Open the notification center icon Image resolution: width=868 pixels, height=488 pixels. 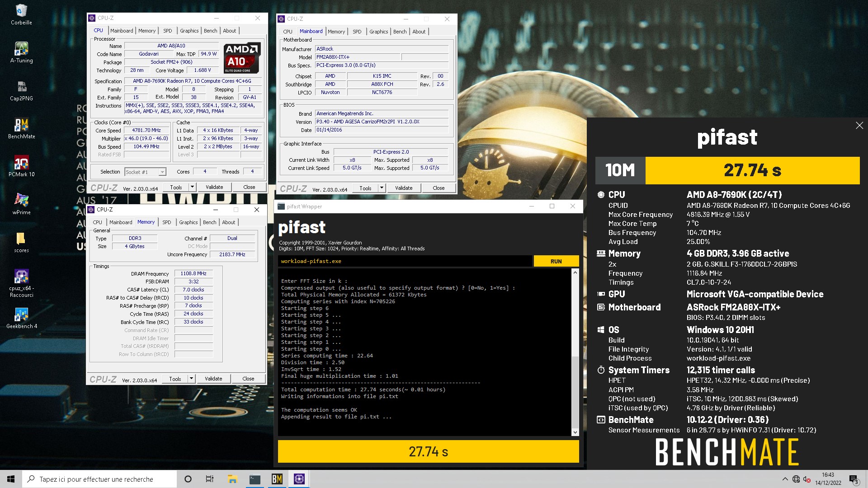tap(854, 479)
